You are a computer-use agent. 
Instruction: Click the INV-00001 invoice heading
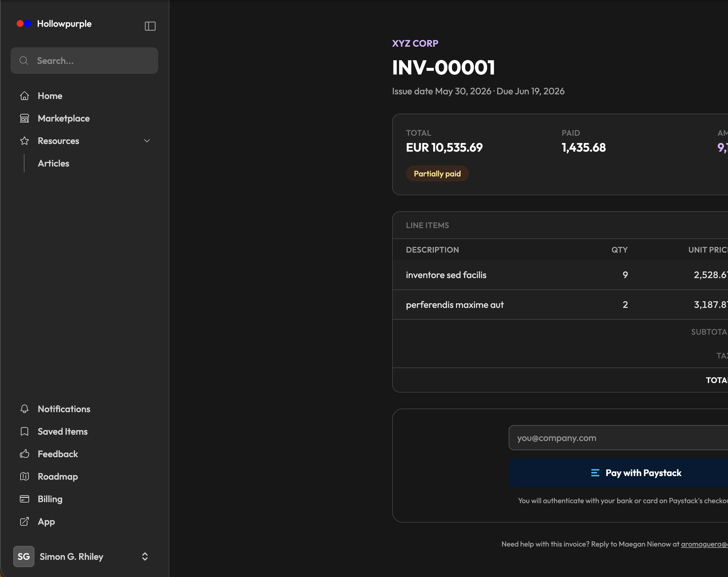(x=443, y=67)
